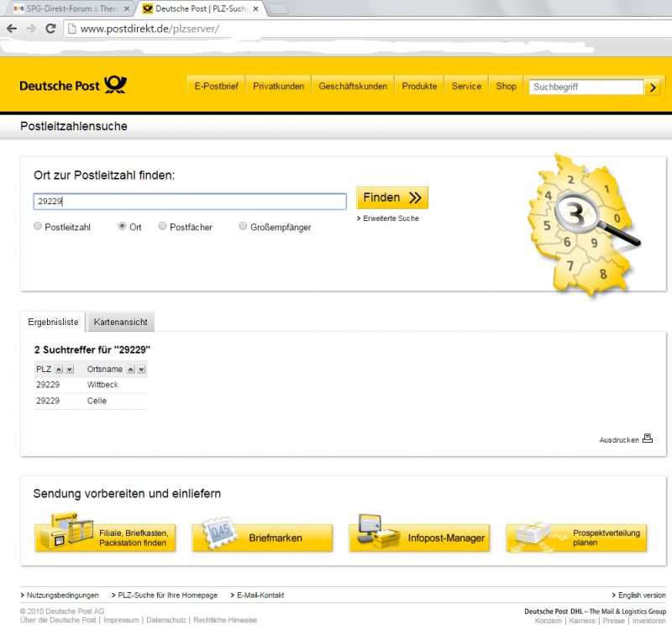Open the Service menu item

pyautogui.click(x=467, y=87)
